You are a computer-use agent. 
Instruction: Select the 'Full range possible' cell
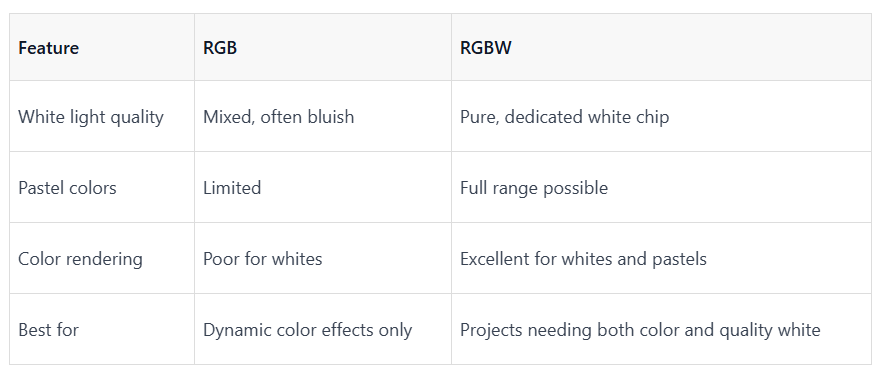point(661,187)
